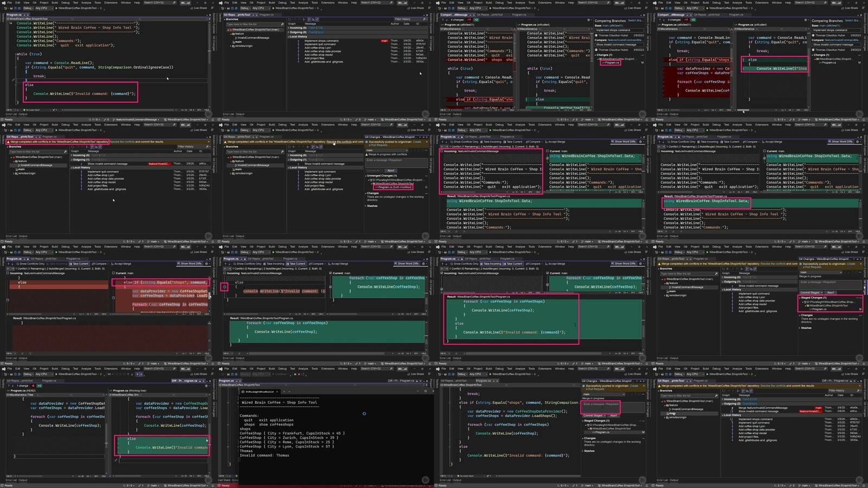Open Extensions menu in the console output window
The height and width of the screenshot is (488, 868).
click(328, 369)
